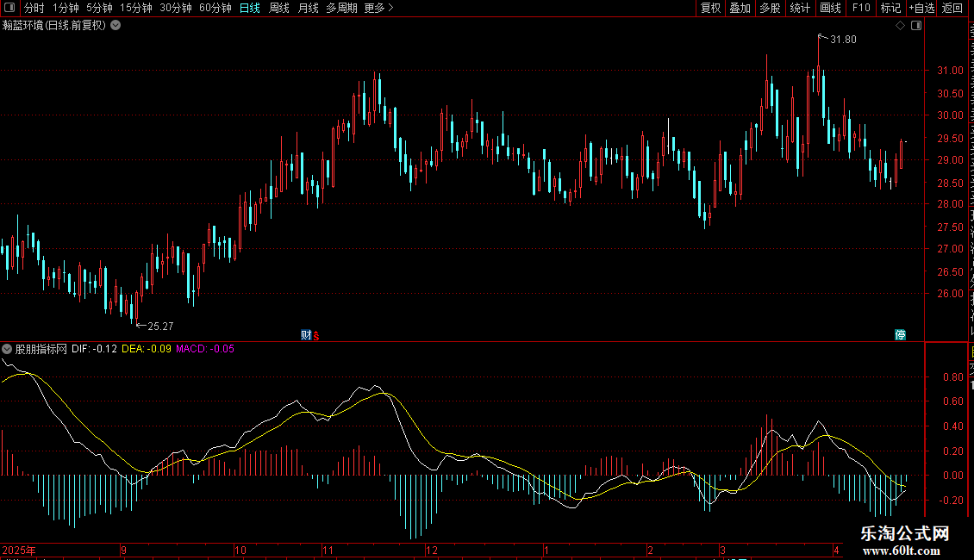Switch to 月线 monthly chart
This screenshot has width=974, height=560.
coord(308,8)
